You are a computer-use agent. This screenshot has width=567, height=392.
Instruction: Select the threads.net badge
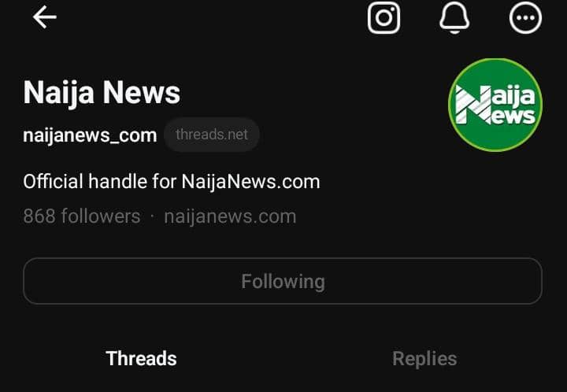point(212,135)
